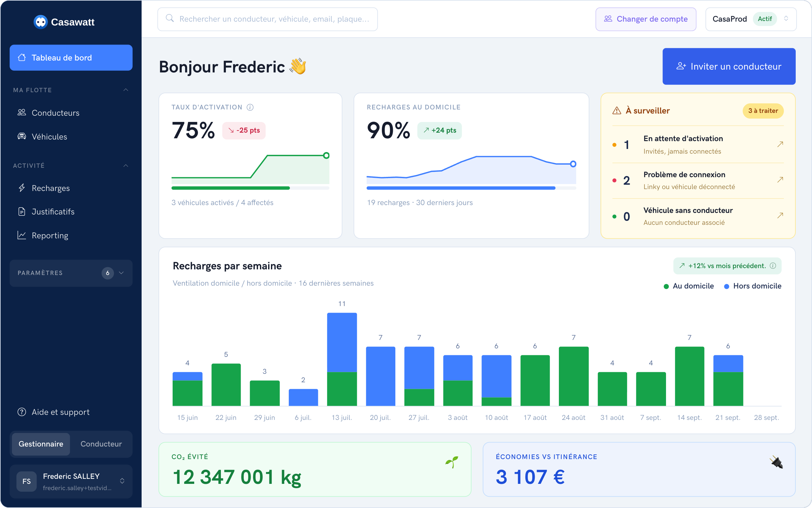Switch to Conducteur mode

(x=101, y=444)
